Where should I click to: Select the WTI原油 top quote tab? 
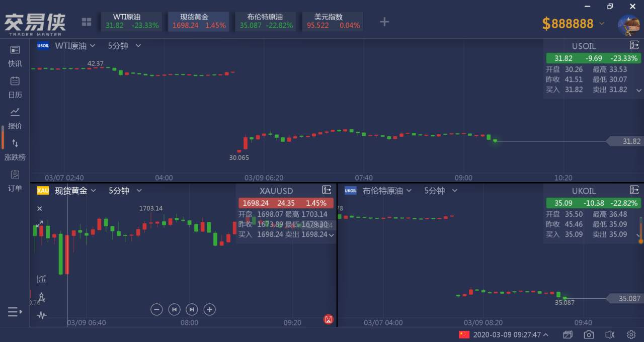point(132,21)
